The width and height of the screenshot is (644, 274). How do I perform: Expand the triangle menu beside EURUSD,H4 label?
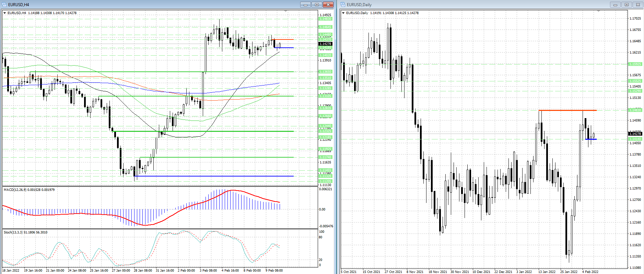click(5, 13)
